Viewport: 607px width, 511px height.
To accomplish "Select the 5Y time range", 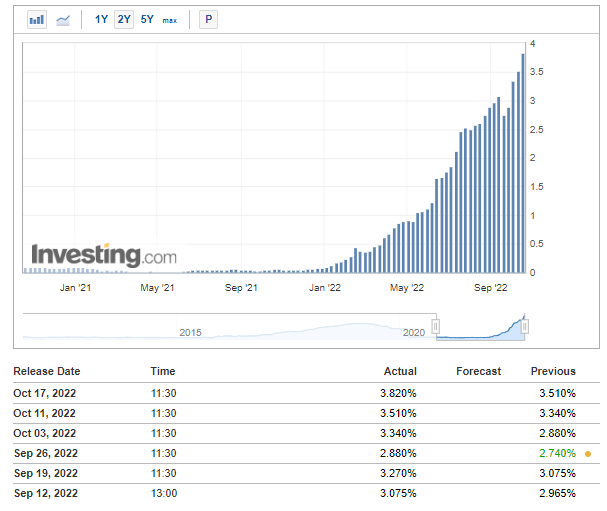I will pos(147,19).
